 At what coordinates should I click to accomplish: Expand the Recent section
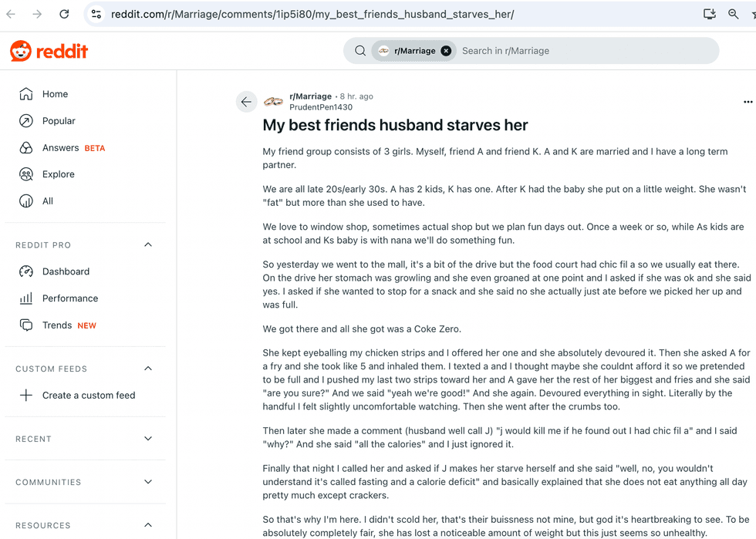[148, 439]
